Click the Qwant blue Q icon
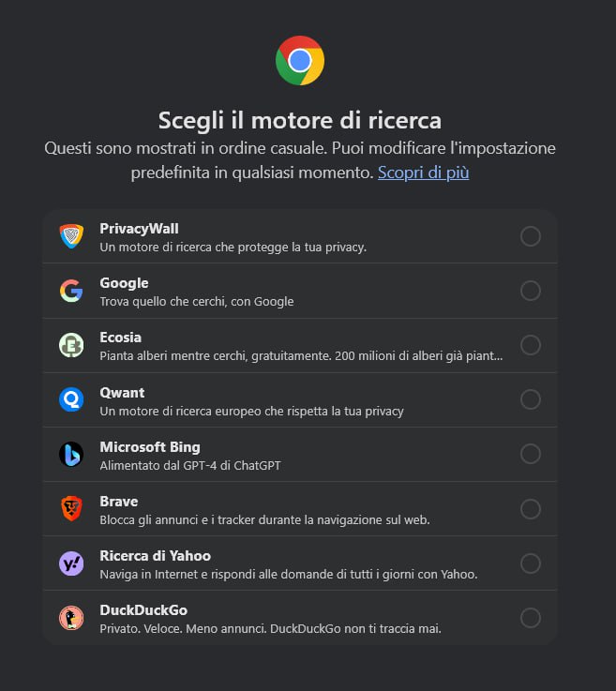This screenshot has height=691, width=616. click(71, 399)
